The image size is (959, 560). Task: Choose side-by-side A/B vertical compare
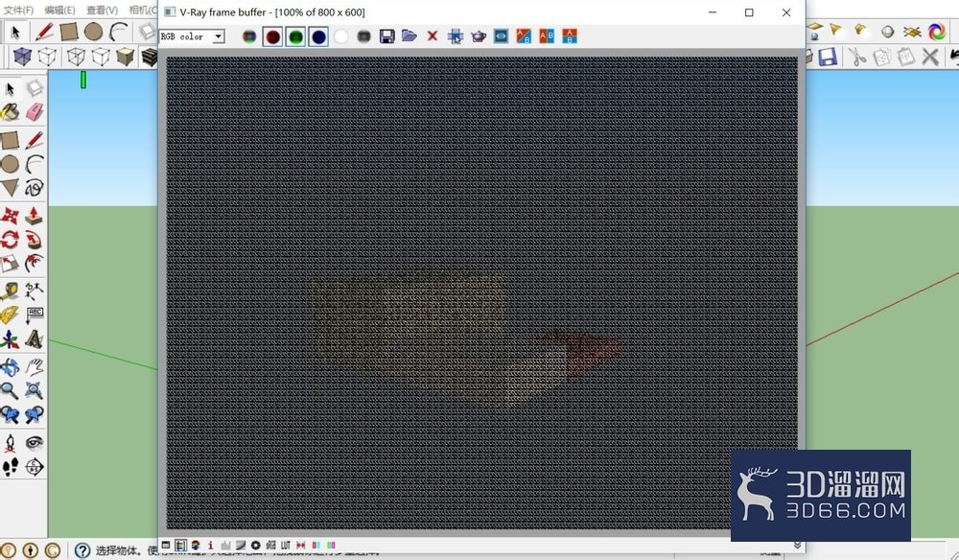pyautogui.click(x=547, y=36)
